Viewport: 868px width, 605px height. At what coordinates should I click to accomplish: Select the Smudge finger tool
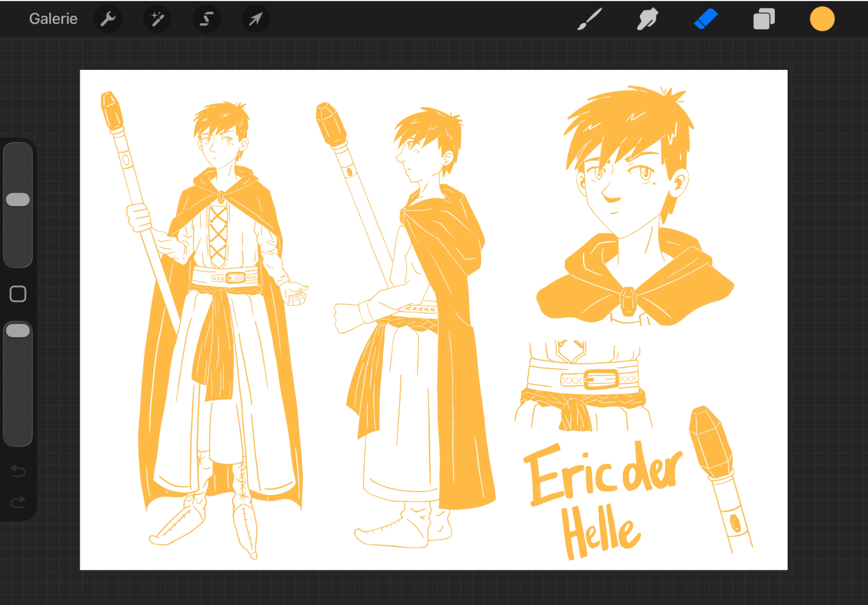[647, 19]
